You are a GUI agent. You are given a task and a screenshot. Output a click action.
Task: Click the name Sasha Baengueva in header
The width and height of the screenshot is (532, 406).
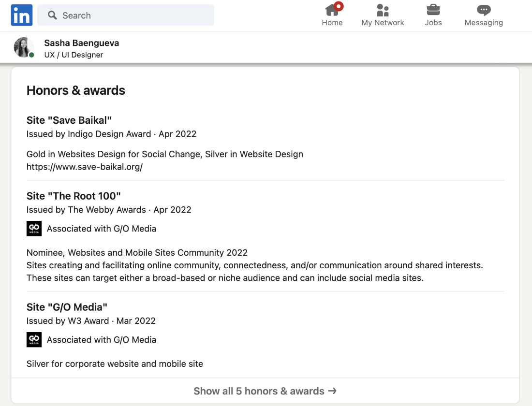click(81, 43)
